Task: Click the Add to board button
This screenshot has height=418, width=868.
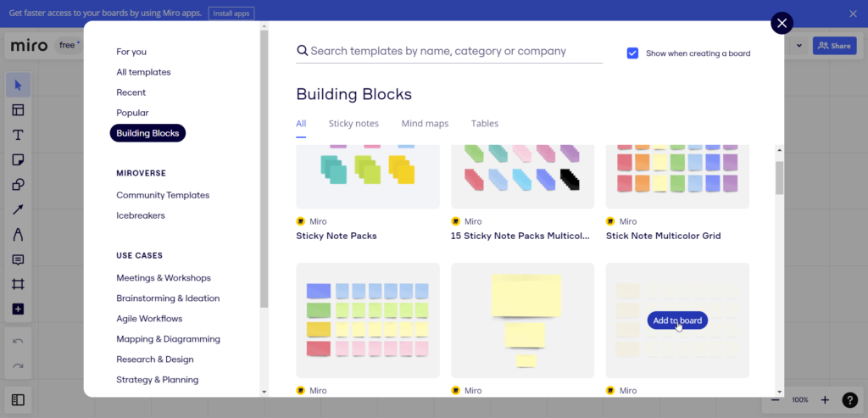Action: click(x=677, y=320)
